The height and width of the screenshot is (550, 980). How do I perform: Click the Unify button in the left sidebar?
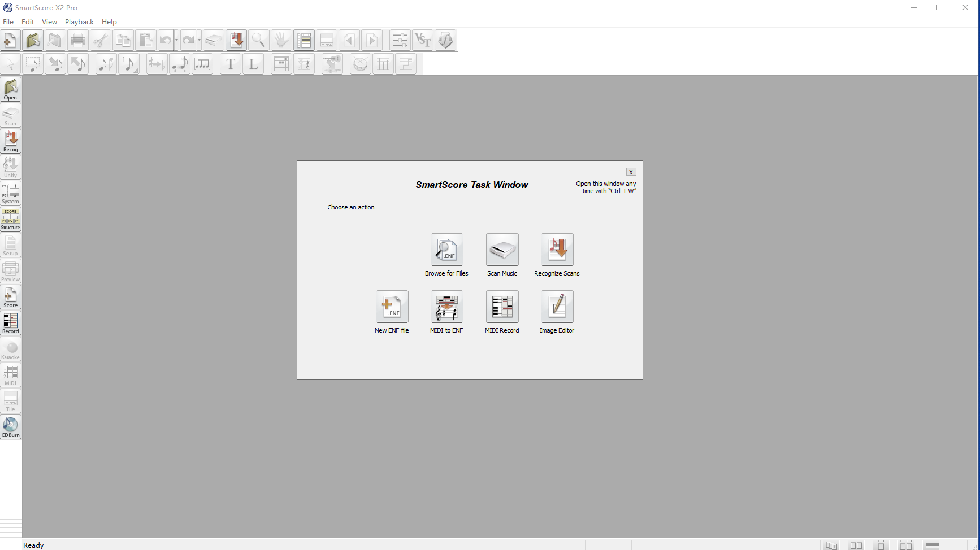(11, 167)
